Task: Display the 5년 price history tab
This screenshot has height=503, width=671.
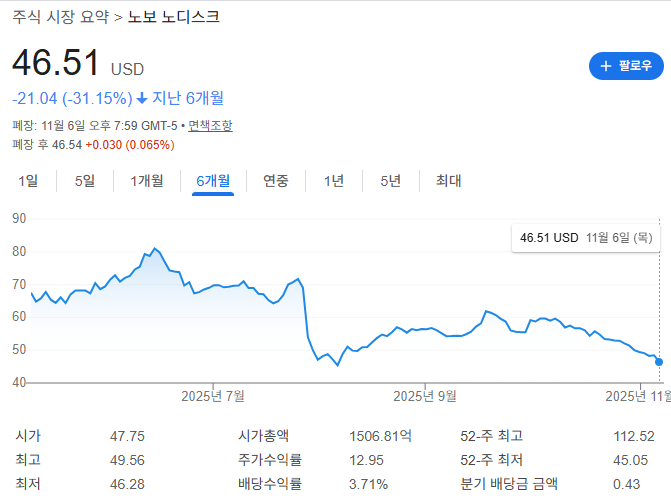Action: coord(390,181)
